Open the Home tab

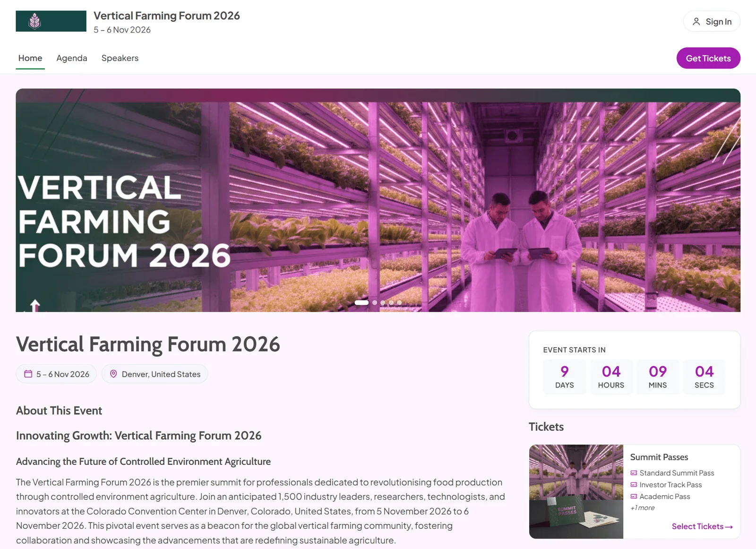tap(30, 58)
